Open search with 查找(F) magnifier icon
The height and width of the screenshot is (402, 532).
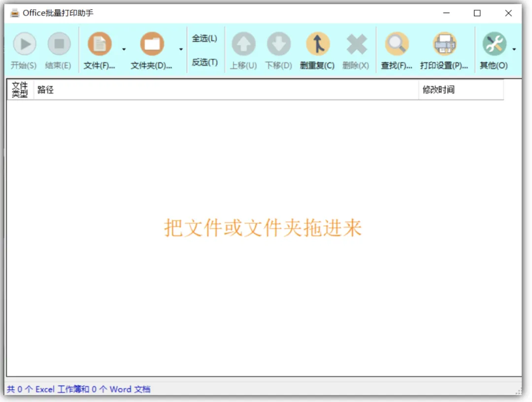pyautogui.click(x=397, y=44)
